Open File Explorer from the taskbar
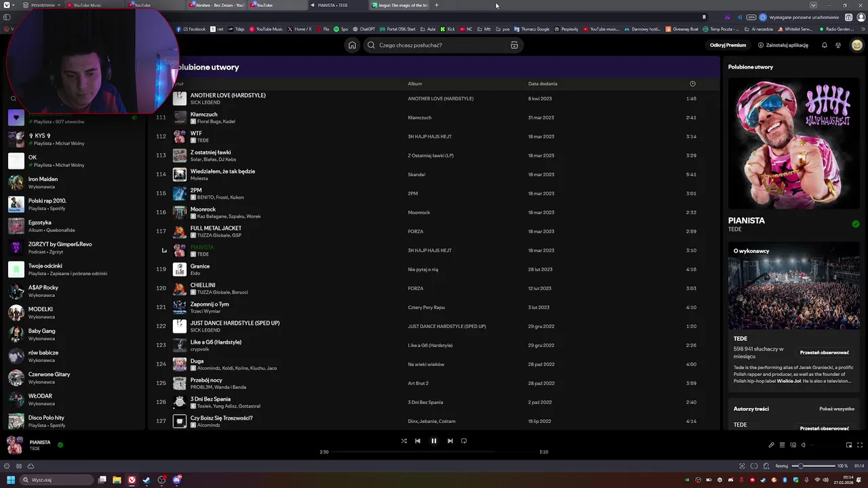The image size is (868, 488). tap(117, 480)
